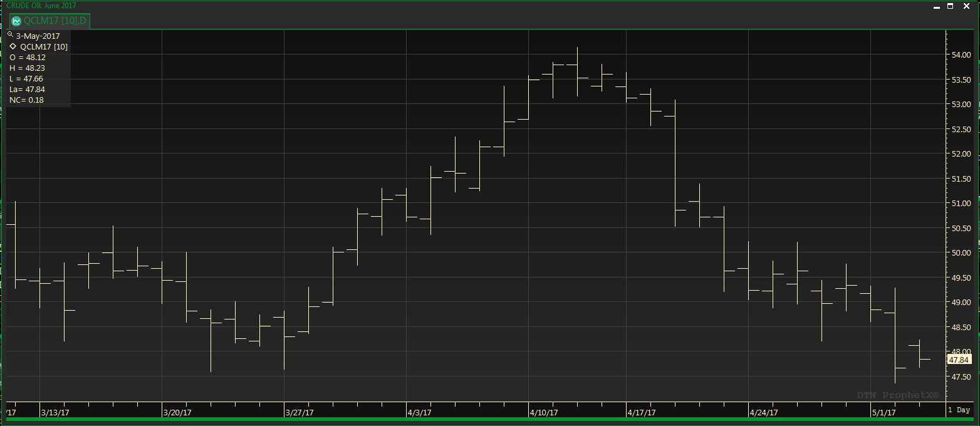Image resolution: width=980 pixels, height=426 pixels.
Task: Click the 49.50 price axis label
Action: point(962,278)
